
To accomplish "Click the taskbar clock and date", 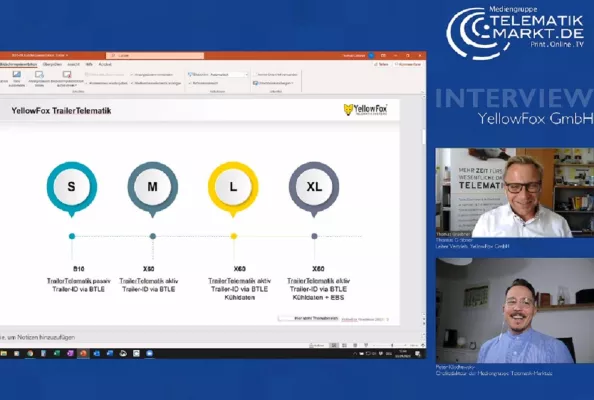I will [402, 354].
